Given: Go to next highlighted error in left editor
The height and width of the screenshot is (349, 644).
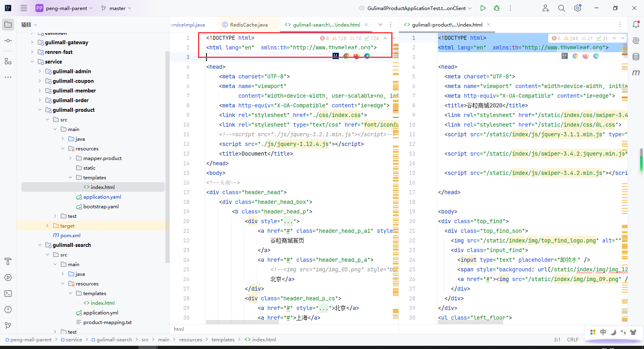Looking at the screenshot, I should click(x=394, y=38).
